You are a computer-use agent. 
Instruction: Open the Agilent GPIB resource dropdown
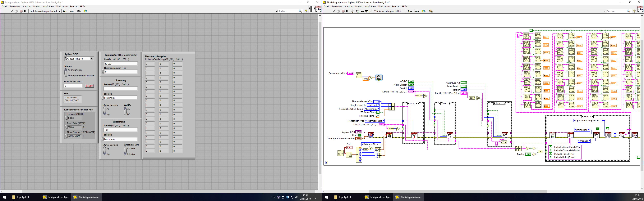tap(92, 59)
